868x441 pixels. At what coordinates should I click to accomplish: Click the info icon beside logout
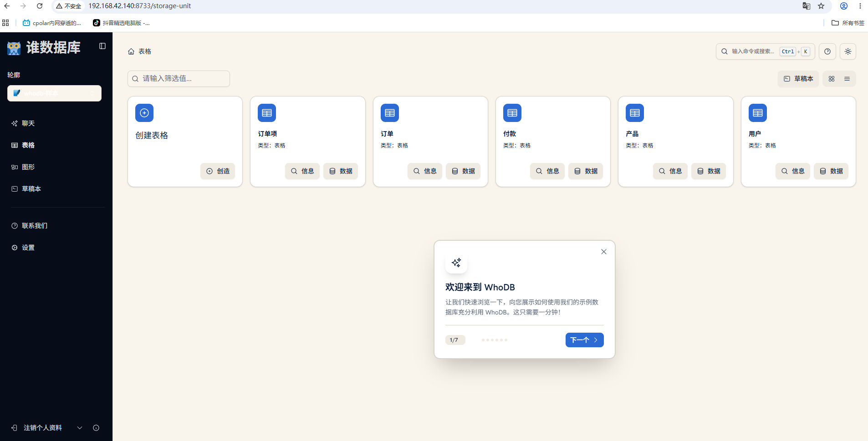coord(96,428)
